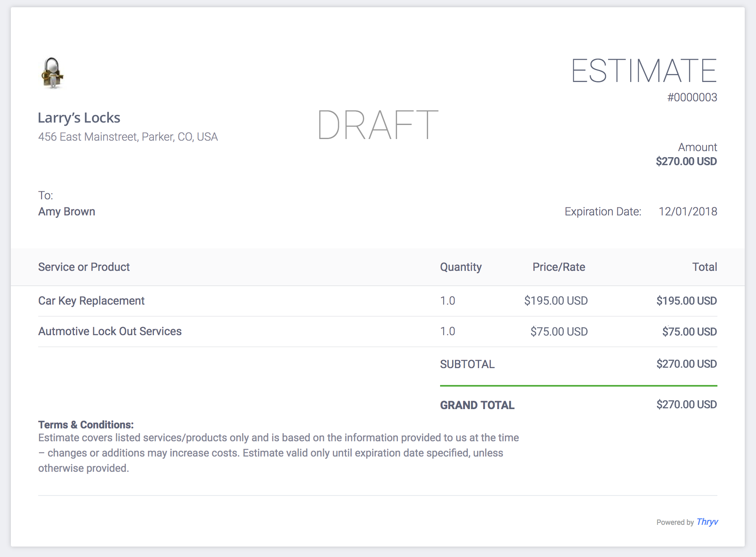Image resolution: width=756 pixels, height=557 pixels.
Task: Click the 'To:' label
Action: [46, 196]
